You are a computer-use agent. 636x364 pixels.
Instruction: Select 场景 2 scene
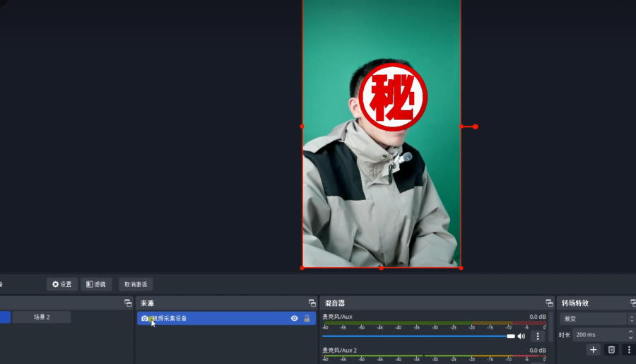[42, 317]
